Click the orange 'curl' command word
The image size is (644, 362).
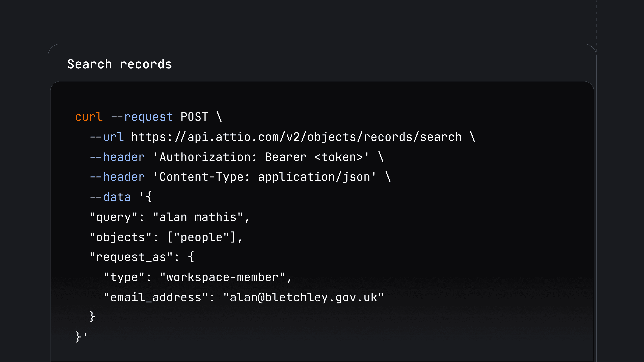[89, 117]
